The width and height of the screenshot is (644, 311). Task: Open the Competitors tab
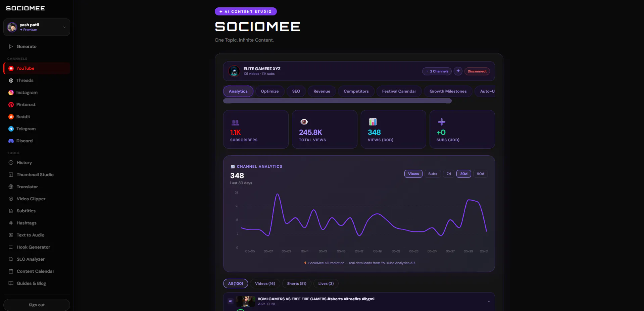point(356,91)
